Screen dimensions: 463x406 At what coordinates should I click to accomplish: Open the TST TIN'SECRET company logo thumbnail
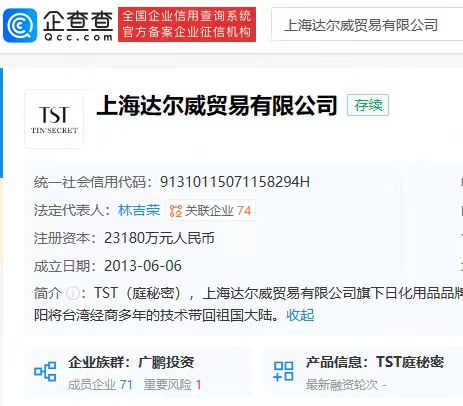tap(54, 119)
